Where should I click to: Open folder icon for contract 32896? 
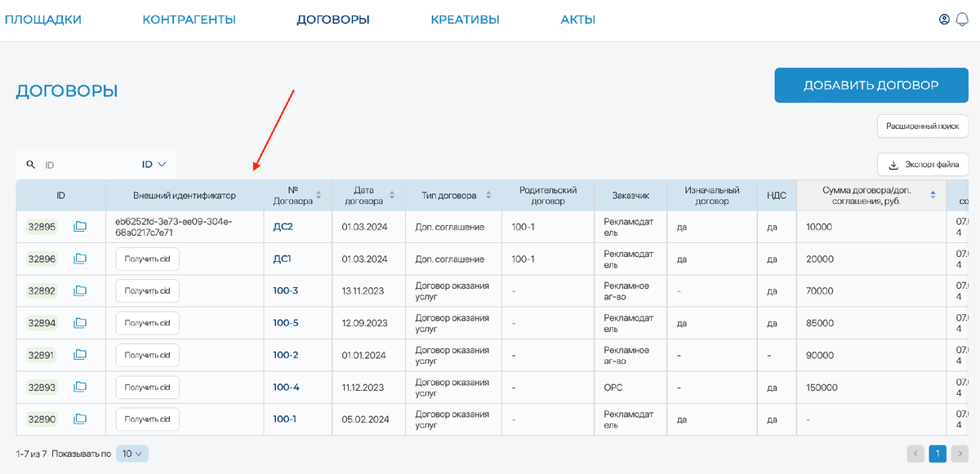pos(80,259)
